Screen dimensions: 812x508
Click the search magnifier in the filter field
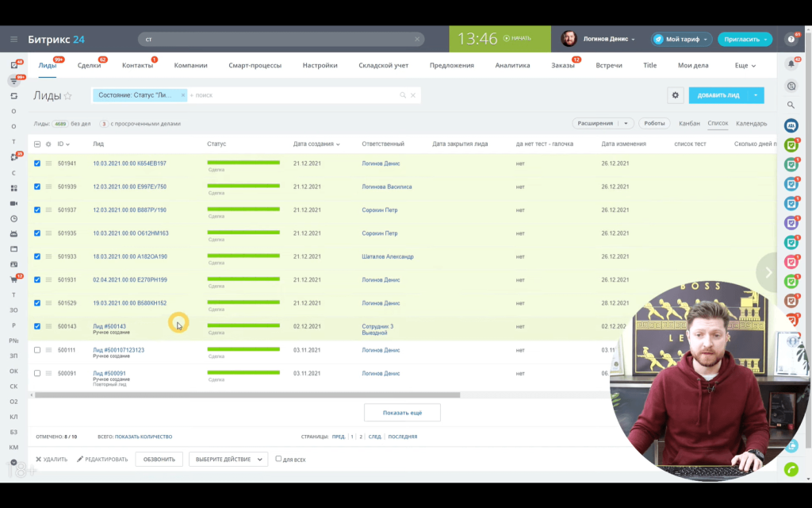[402, 95]
